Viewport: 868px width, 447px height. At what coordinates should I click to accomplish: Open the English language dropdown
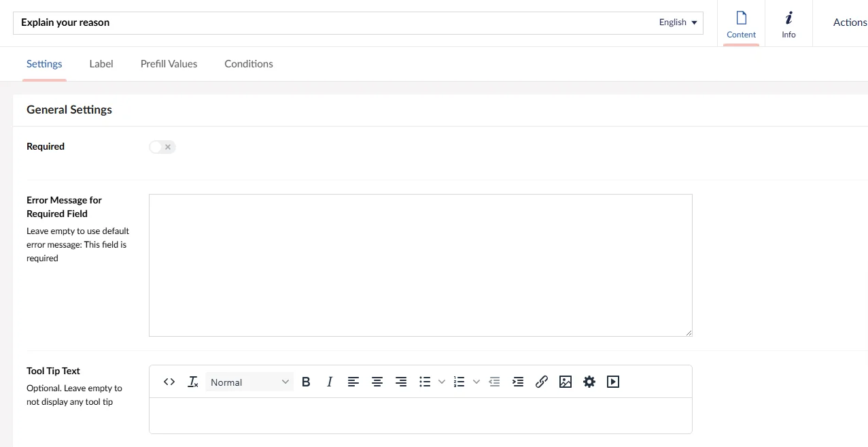click(x=678, y=22)
